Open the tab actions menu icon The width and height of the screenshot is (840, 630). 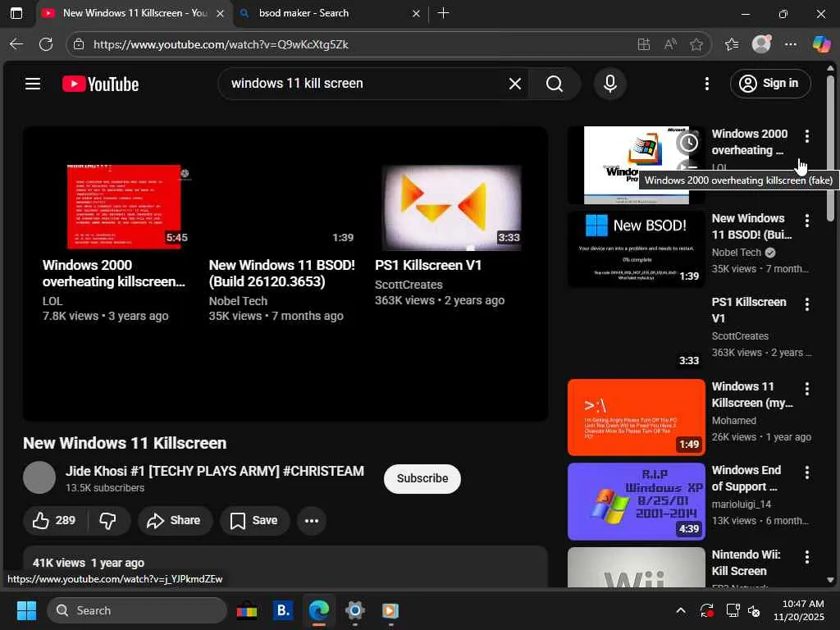pos(16,13)
